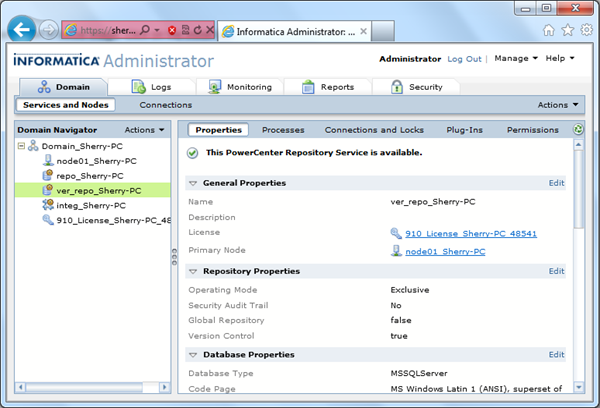The height and width of the screenshot is (408, 600).
Task: Click the properties panel vertical scrollbar thumb
Action: click(579, 189)
